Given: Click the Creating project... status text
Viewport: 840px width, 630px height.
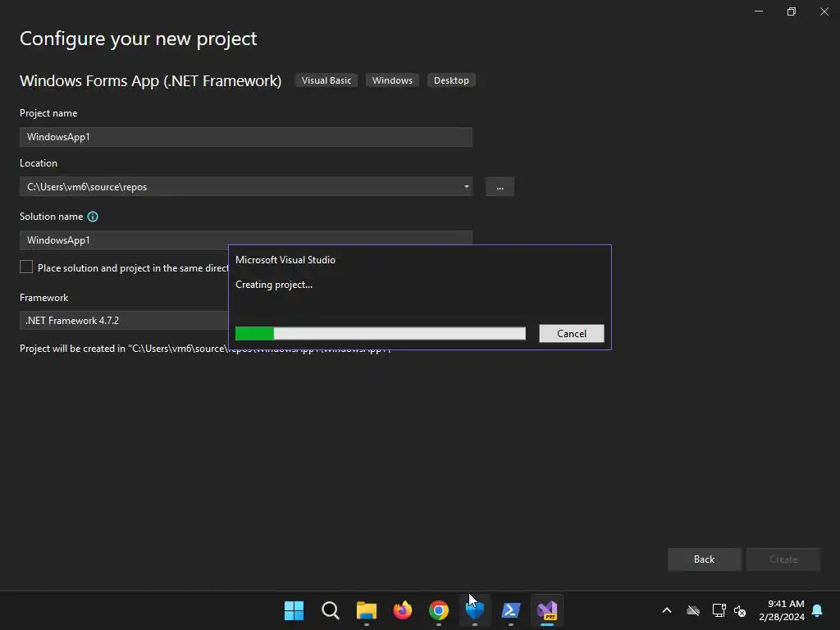Looking at the screenshot, I should coord(274,285).
